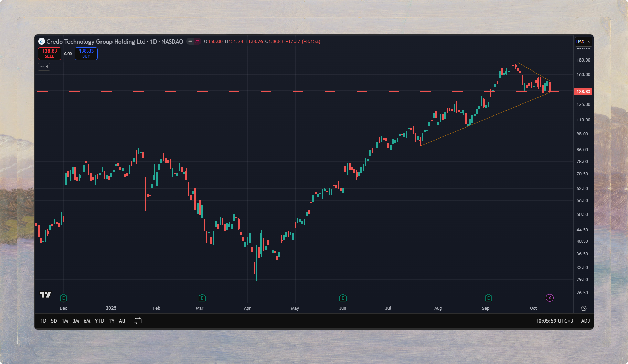The image size is (628, 364).
Task: Open the Credo Technology Group symbol title
Action: 115,41
